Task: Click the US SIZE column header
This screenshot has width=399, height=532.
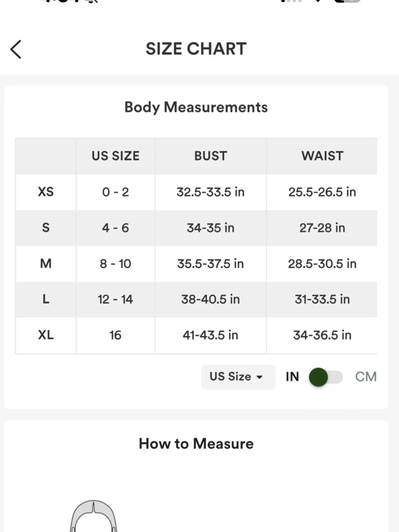Action: click(115, 156)
